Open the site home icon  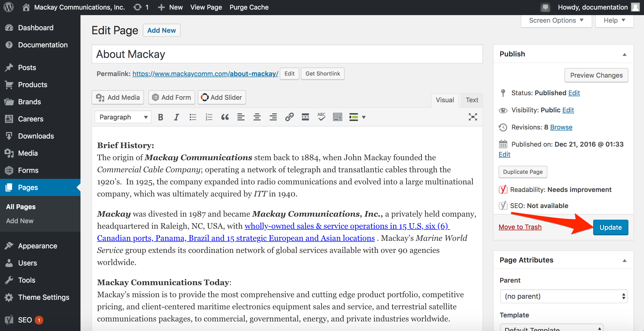26,7
